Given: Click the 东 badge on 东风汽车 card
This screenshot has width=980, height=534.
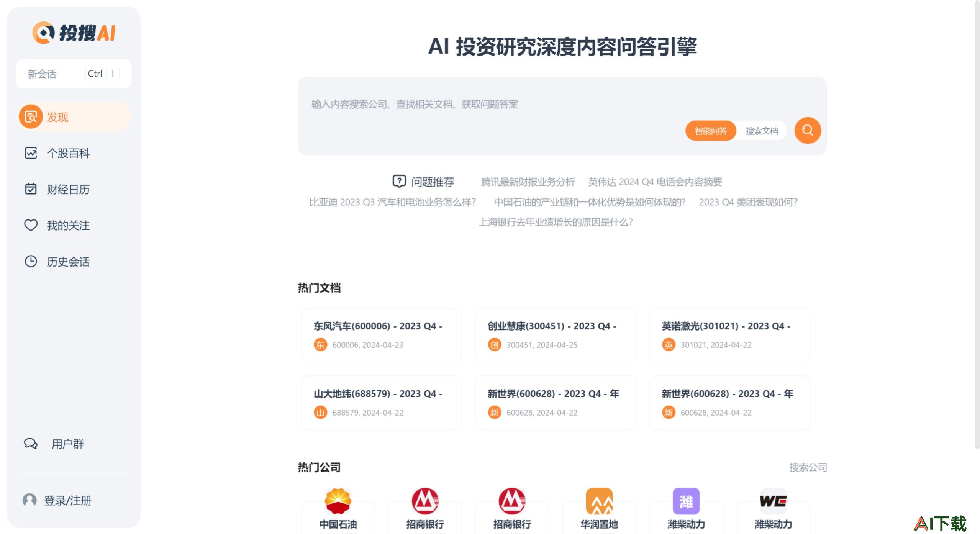Looking at the screenshot, I should point(320,345).
